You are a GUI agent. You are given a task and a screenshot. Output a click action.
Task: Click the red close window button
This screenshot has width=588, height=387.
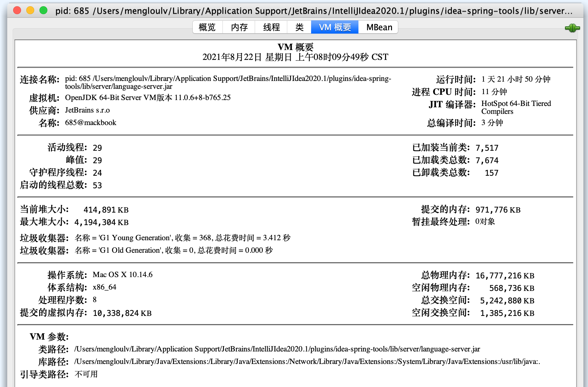click(17, 10)
